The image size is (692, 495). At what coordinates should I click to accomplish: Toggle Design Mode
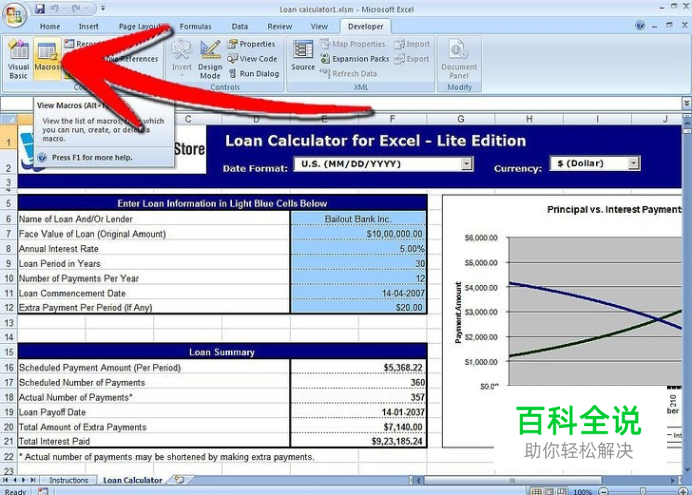[210, 59]
